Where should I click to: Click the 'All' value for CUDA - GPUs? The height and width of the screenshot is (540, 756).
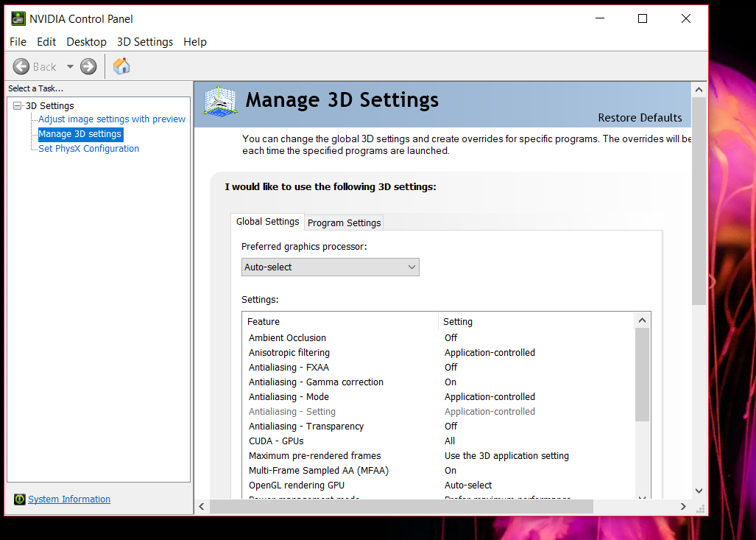pyautogui.click(x=450, y=441)
